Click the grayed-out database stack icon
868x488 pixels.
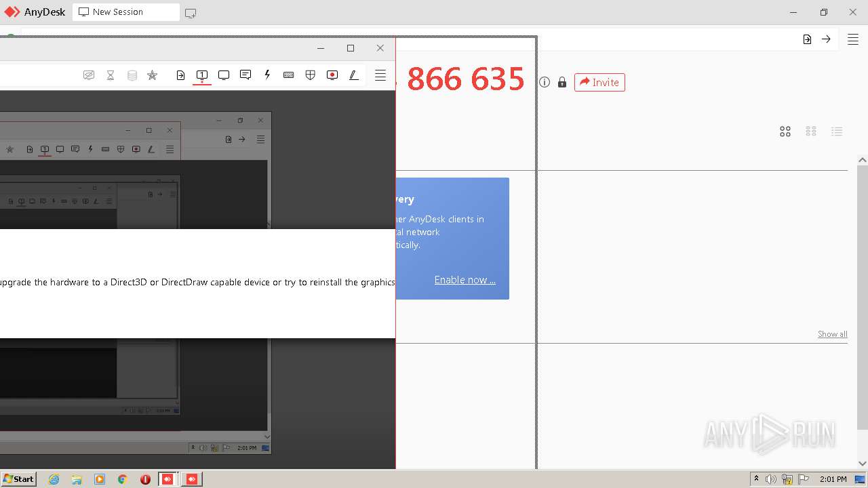click(x=132, y=75)
